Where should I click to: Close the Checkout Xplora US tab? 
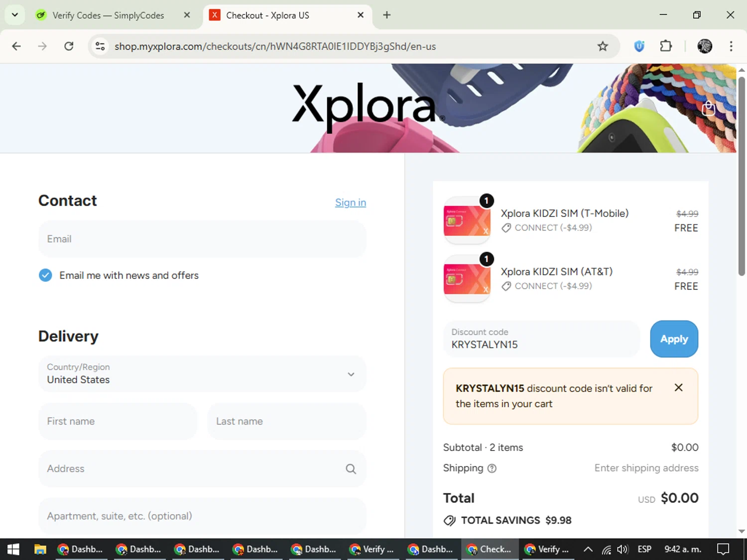pos(361,15)
